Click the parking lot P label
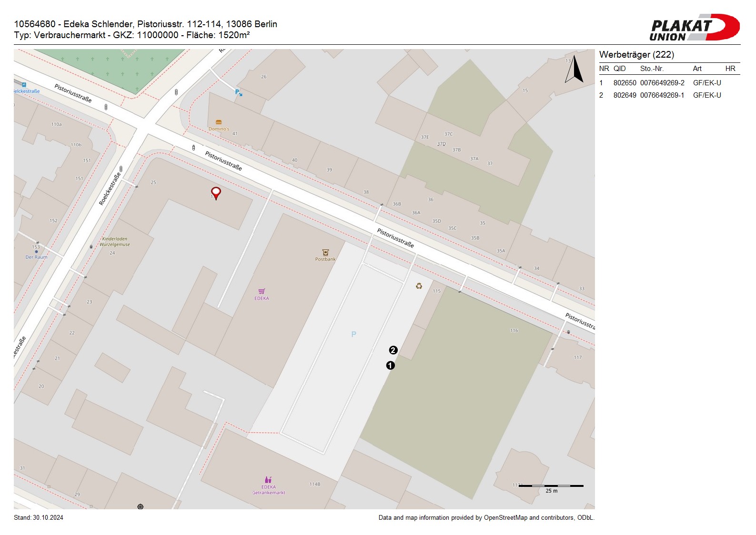The width and height of the screenshot is (756, 535). (353, 334)
